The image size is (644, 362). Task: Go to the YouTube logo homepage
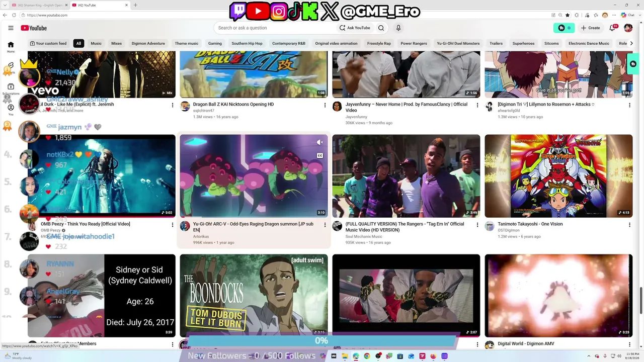[34, 28]
